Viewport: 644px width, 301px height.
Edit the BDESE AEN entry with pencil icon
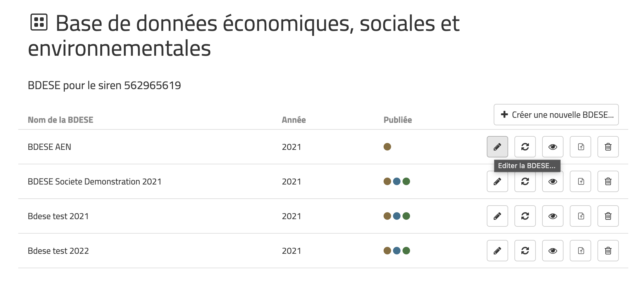click(x=497, y=147)
